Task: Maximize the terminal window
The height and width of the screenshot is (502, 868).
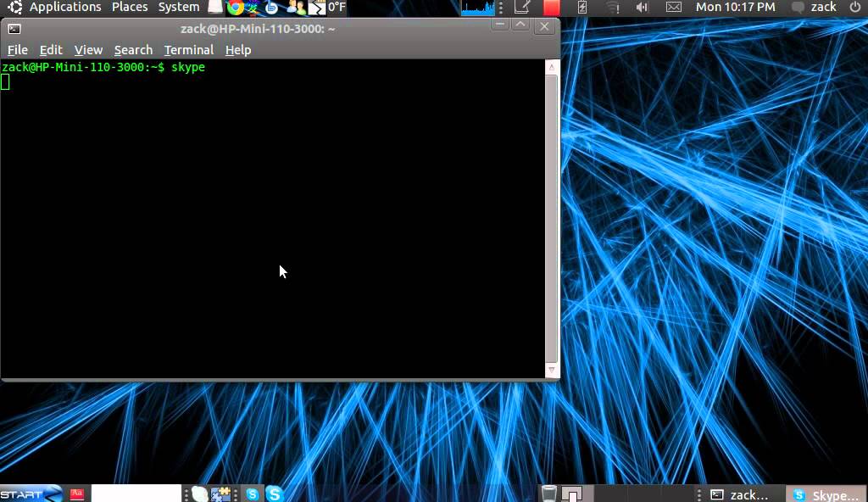Action: click(520, 25)
